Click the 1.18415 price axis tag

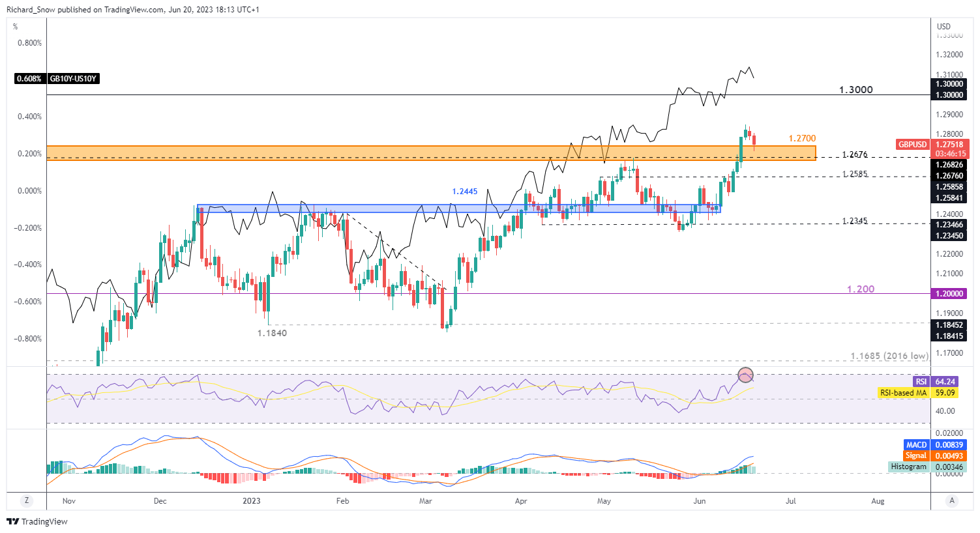pos(949,336)
